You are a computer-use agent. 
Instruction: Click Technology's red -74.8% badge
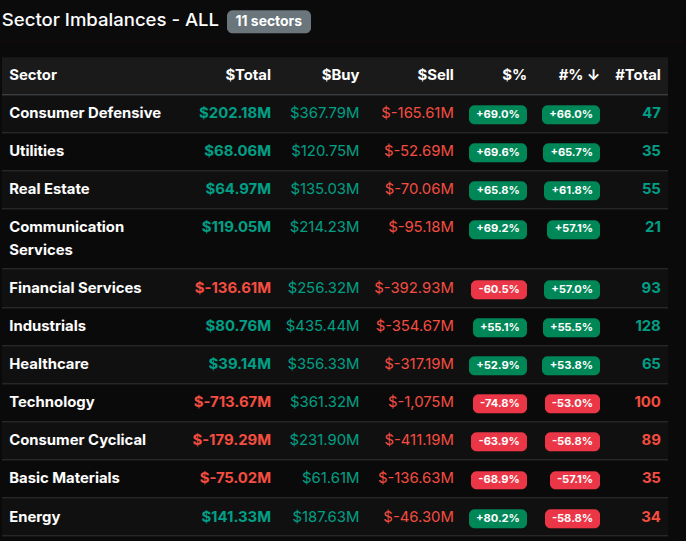click(498, 403)
